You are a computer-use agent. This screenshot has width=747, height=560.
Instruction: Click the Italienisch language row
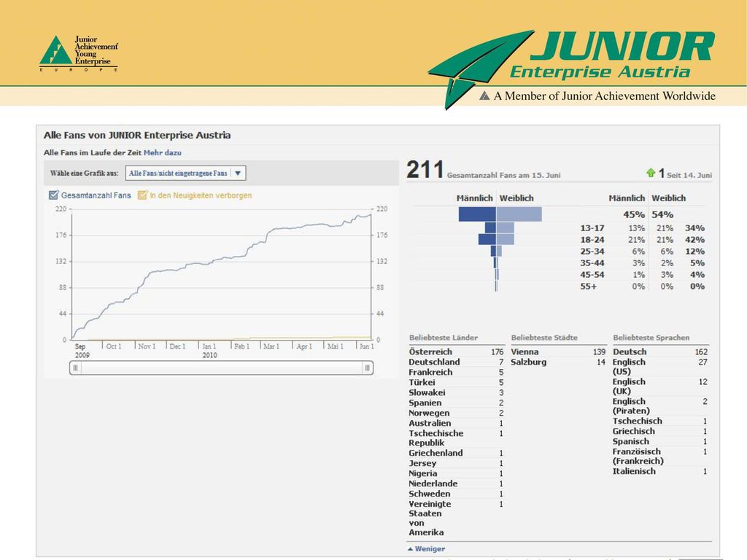(660, 472)
